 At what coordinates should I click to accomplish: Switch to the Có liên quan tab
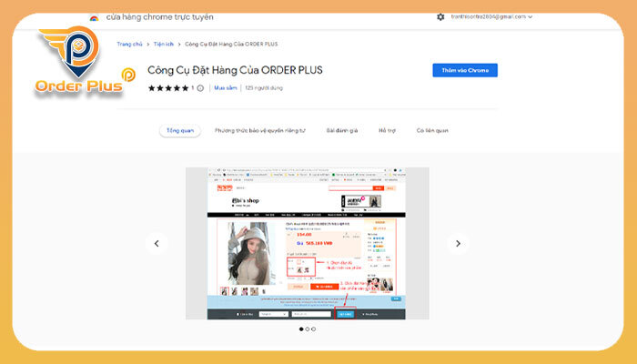coord(432,130)
